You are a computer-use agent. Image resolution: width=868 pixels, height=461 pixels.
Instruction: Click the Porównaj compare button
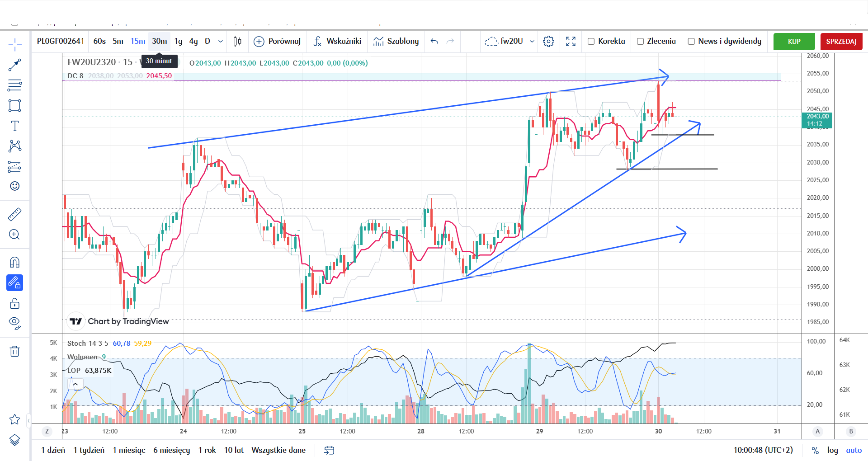tap(277, 42)
